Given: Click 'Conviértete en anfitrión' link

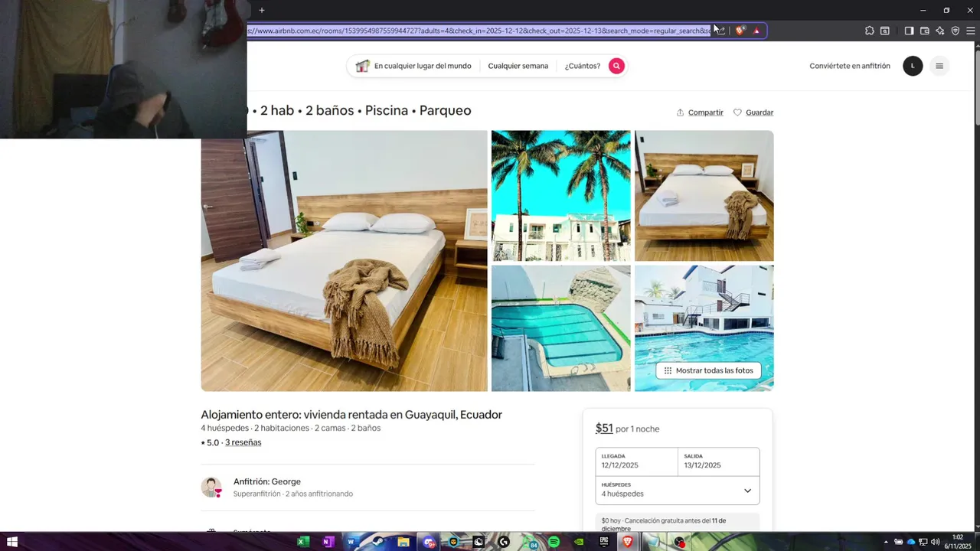Looking at the screenshot, I should (850, 66).
